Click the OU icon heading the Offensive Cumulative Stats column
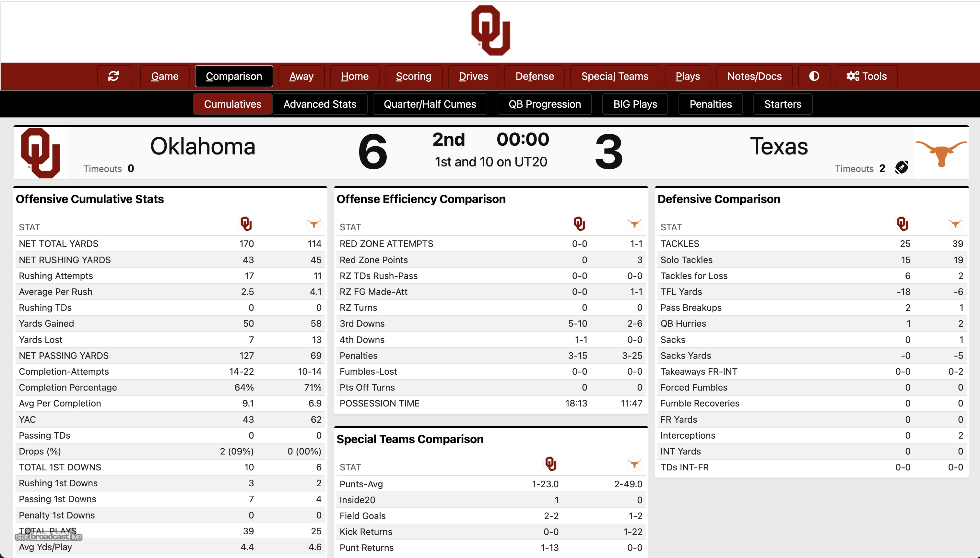The width and height of the screenshot is (980, 558). coord(246,224)
